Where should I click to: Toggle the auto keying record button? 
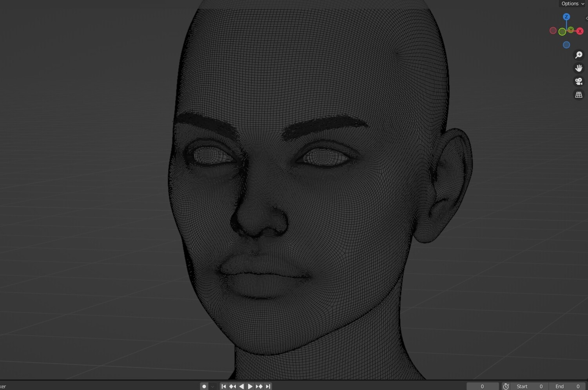coord(204,386)
